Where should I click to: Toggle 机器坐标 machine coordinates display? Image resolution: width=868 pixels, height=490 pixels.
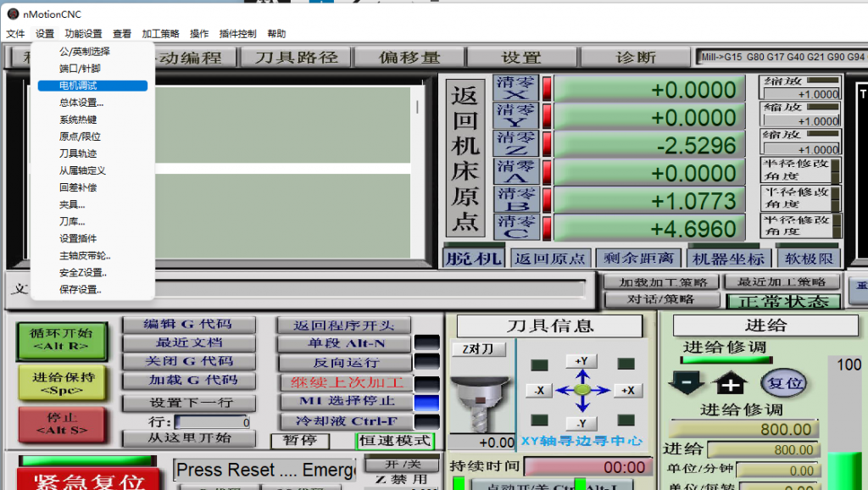(728, 258)
